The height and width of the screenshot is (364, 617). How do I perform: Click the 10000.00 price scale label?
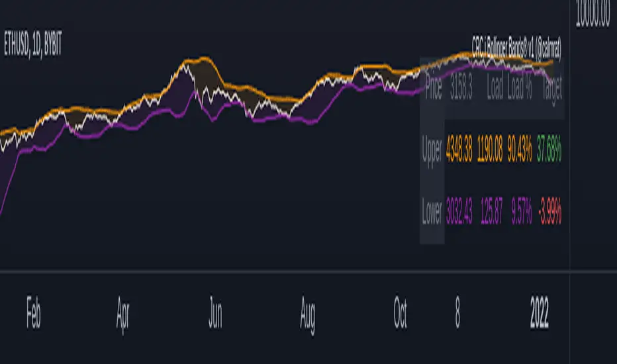593,15
